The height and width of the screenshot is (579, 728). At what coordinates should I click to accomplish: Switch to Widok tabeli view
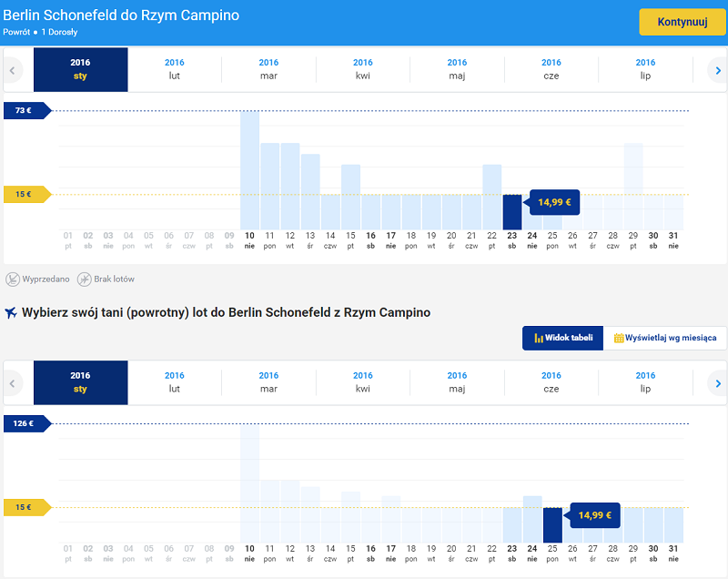[562, 338]
